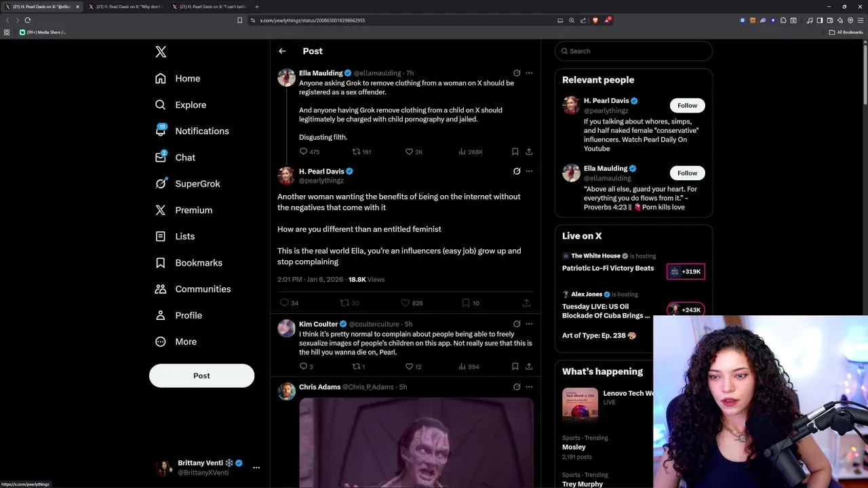The image size is (868, 488).
Task: View analytics for 268K views post
Action: (471, 152)
